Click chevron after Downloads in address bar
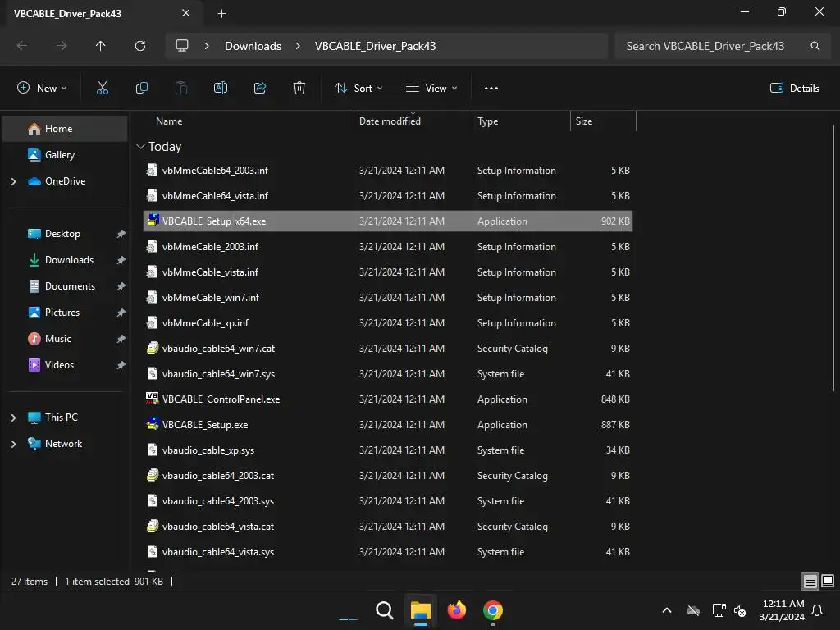The image size is (840, 630). coord(298,46)
